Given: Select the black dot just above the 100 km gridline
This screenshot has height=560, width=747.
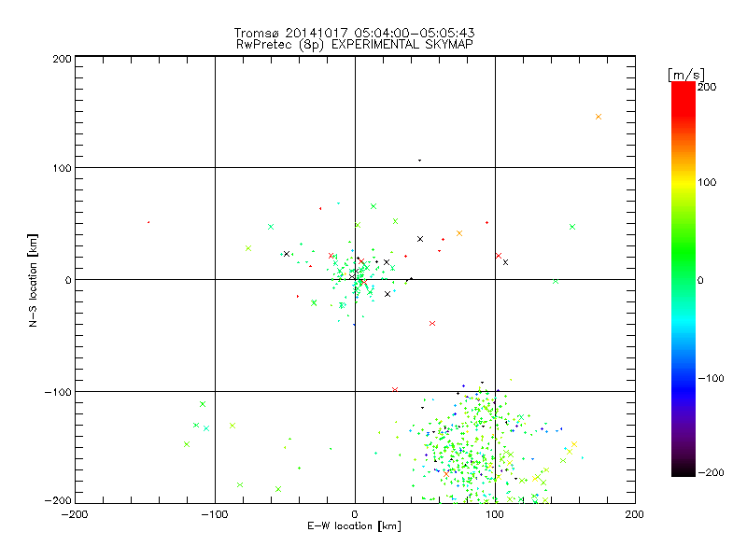Looking at the screenshot, I should [x=419, y=161].
